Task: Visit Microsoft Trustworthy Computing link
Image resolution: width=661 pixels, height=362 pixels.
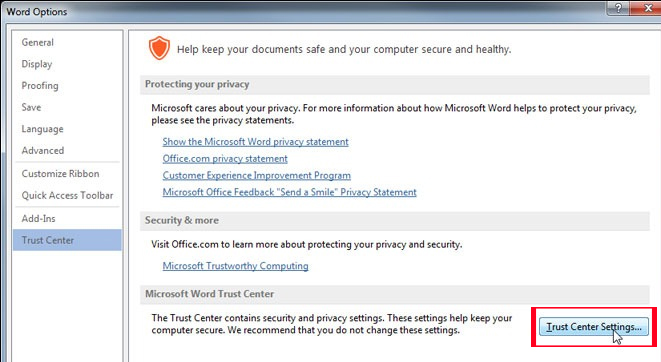Action: (x=235, y=266)
